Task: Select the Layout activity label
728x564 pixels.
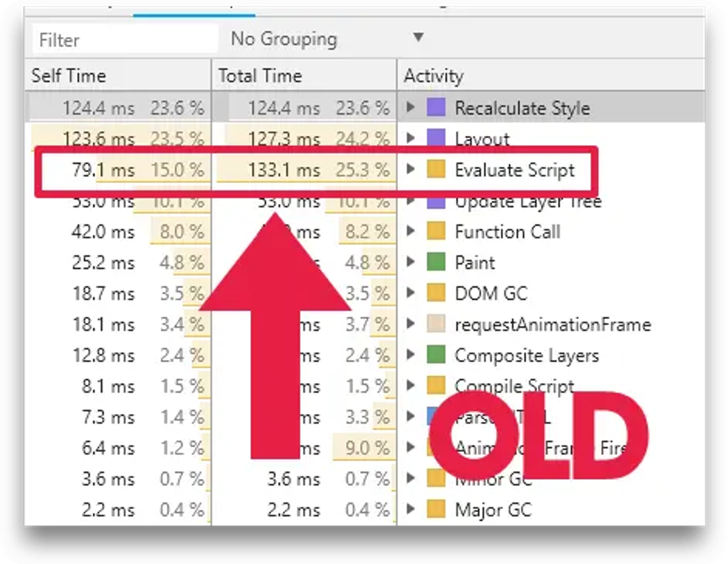Action: pos(482,139)
